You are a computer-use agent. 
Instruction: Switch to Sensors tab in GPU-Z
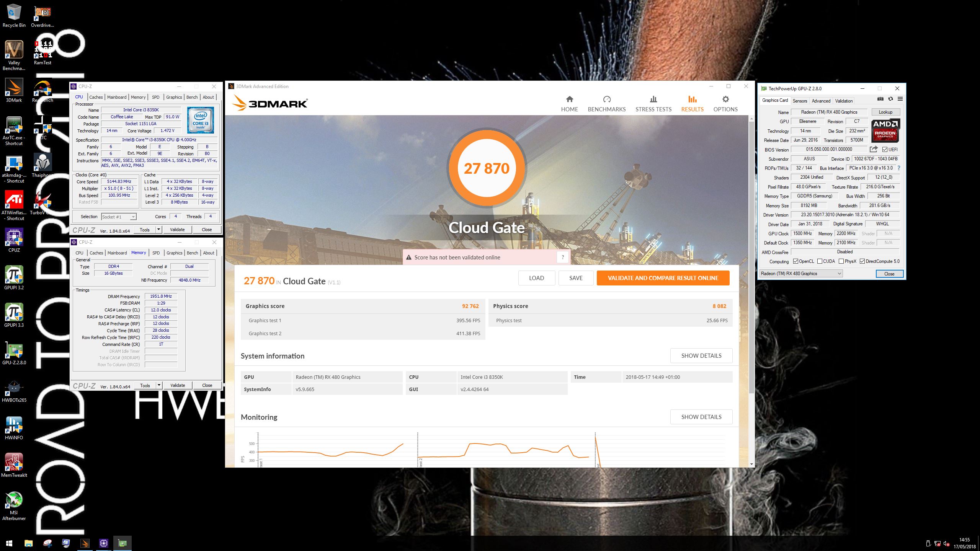pyautogui.click(x=800, y=101)
